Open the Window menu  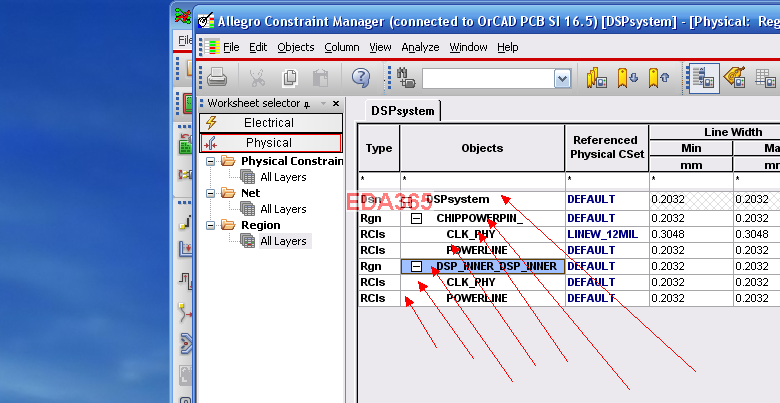[x=468, y=47]
